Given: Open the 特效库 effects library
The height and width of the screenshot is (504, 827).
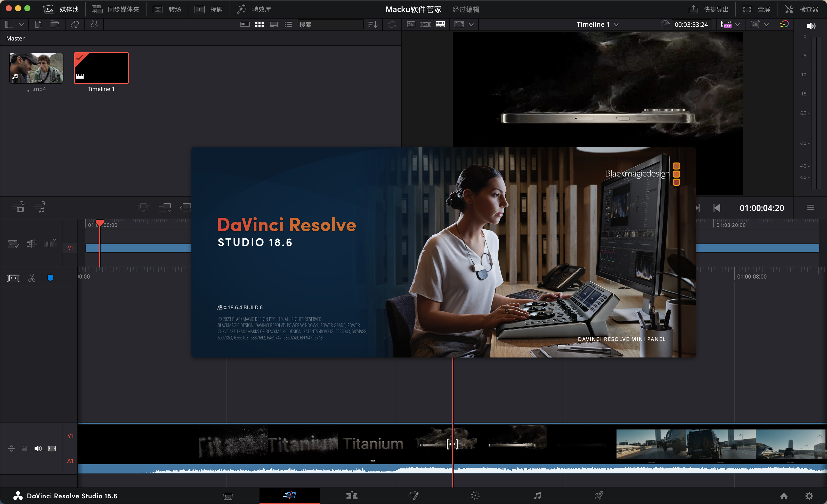Looking at the screenshot, I should click(x=254, y=9).
